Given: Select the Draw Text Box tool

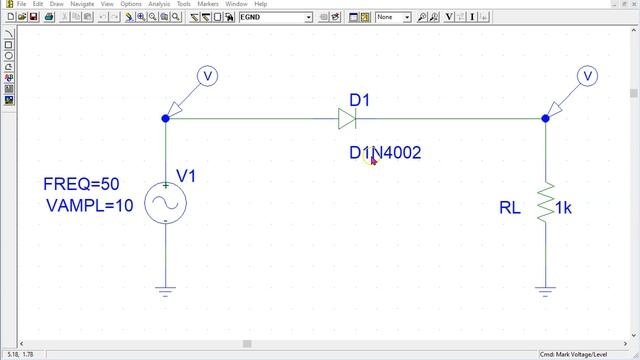Looking at the screenshot, I should (x=9, y=89).
